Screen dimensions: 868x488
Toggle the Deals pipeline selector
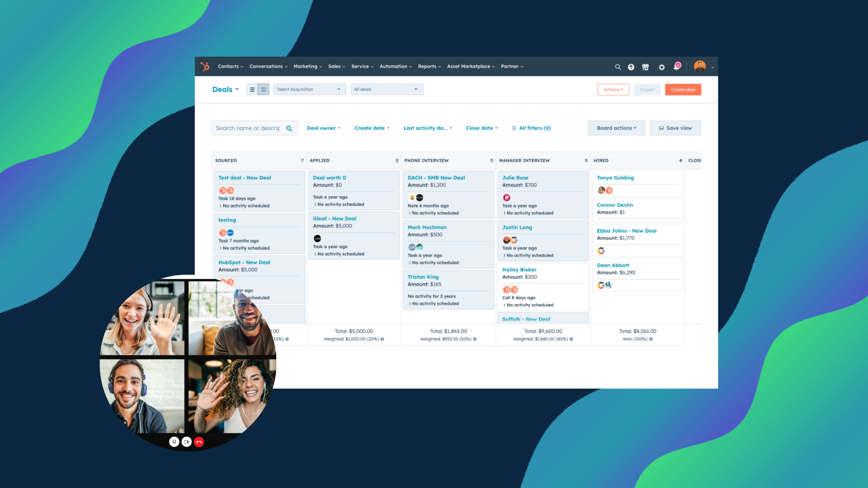[307, 89]
